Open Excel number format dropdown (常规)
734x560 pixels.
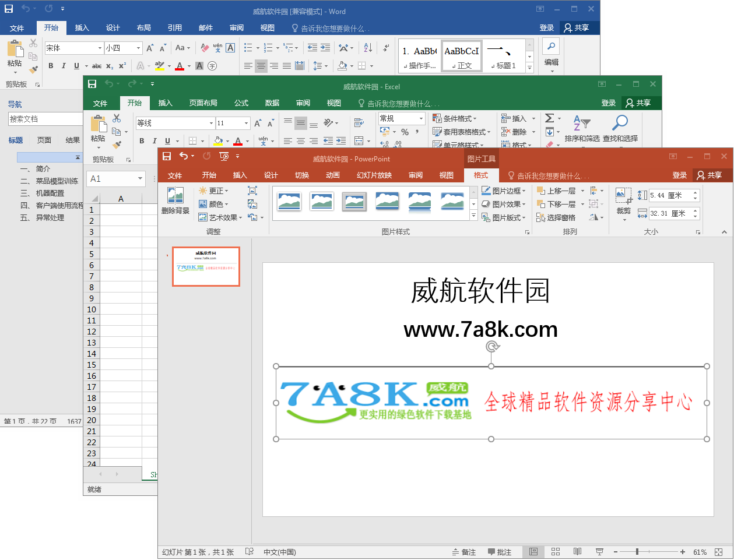pyautogui.click(x=421, y=118)
